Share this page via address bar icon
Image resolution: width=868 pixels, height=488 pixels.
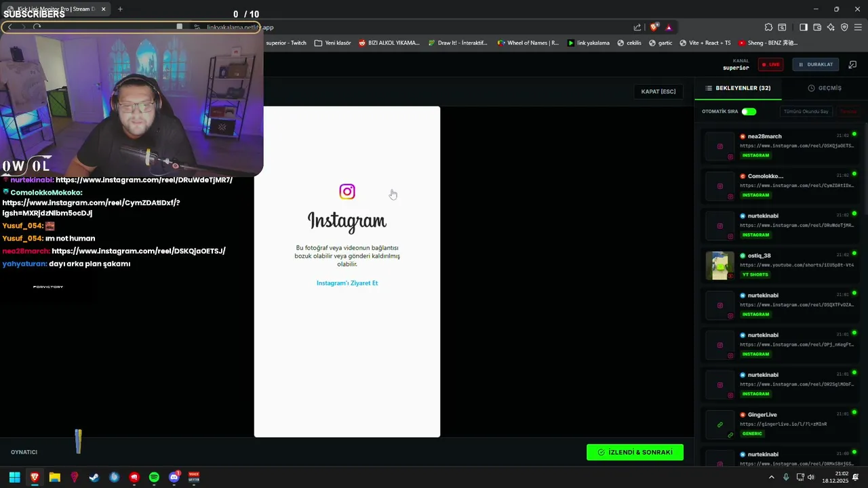(x=637, y=27)
